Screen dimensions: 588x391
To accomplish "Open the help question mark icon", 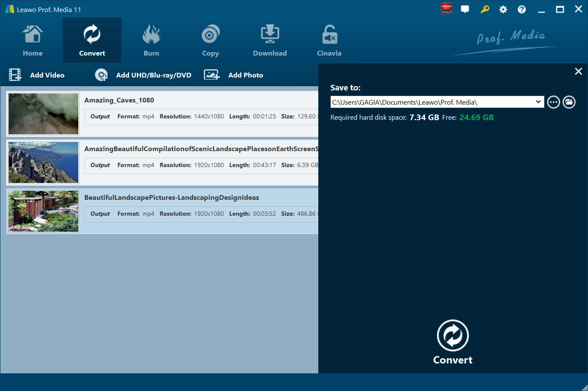I will pos(521,9).
